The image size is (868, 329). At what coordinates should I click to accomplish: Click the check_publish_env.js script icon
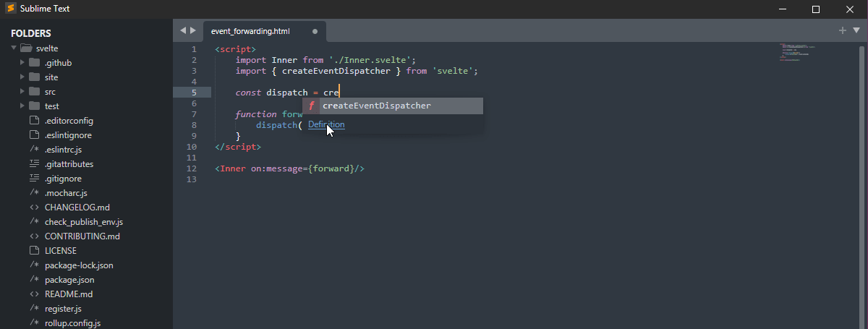click(x=34, y=221)
